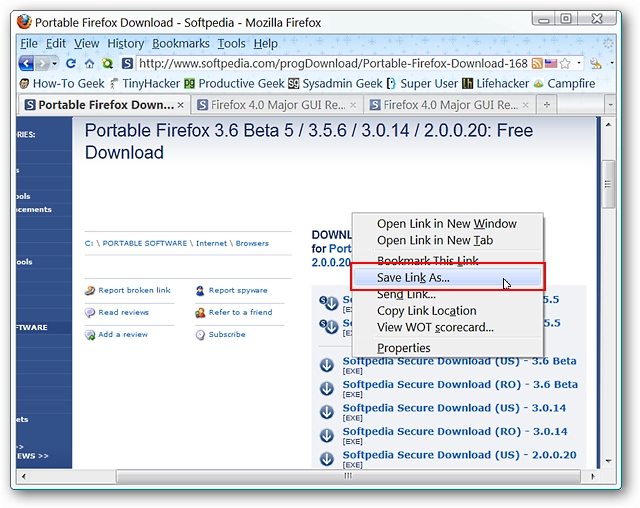Screen dimensions: 640x508
Task: Open the Edit menu
Action: [56, 43]
